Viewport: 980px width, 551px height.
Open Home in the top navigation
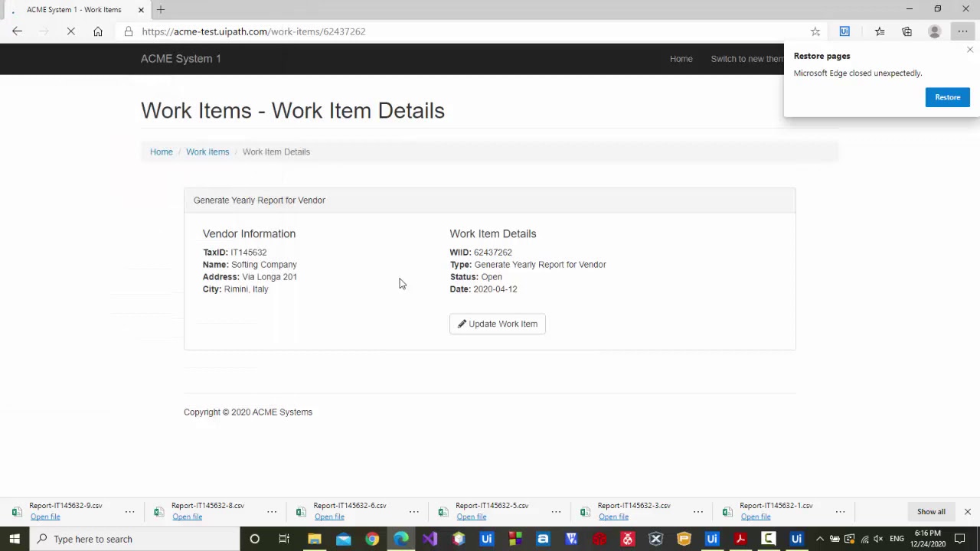(681, 59)
